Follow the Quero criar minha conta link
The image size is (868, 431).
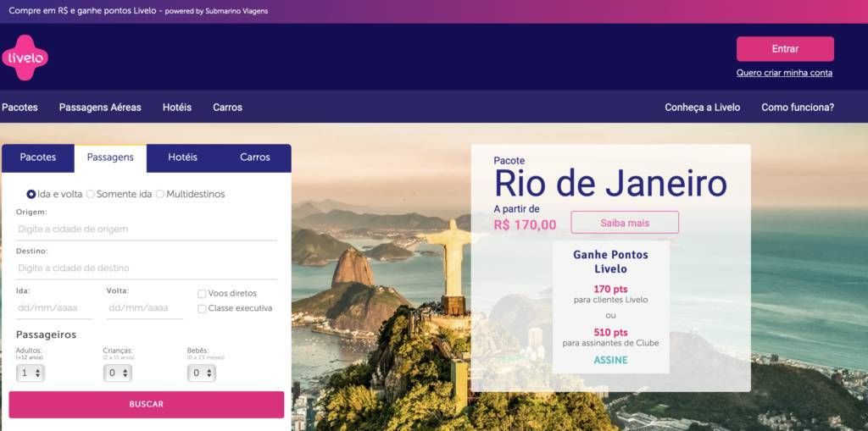(x=784, y=73)
